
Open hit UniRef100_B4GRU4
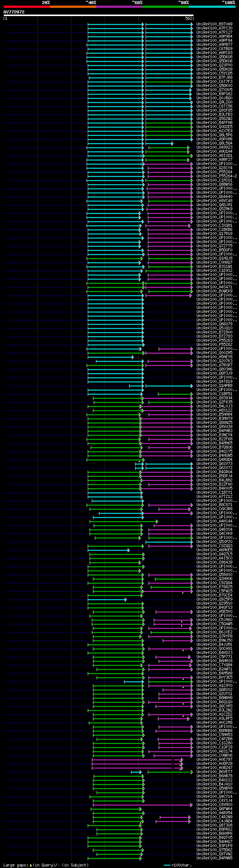point(214,472)
